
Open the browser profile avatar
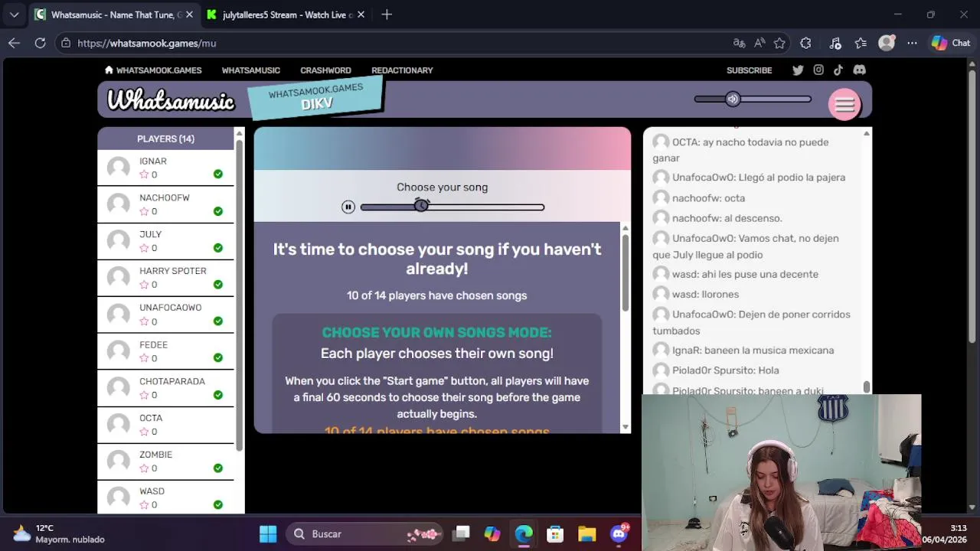pos(887,43)
